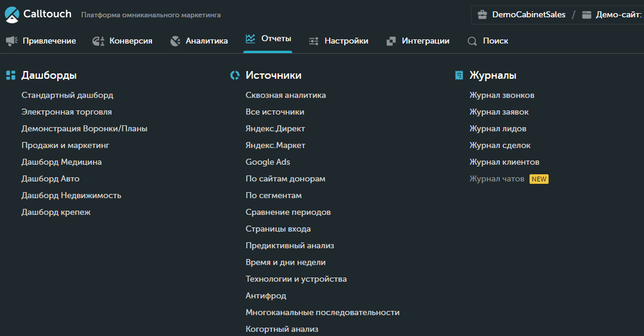This screenshot has height=336, width=644.
Task: Click the Конверсия icon
Action: click(98, 41)
